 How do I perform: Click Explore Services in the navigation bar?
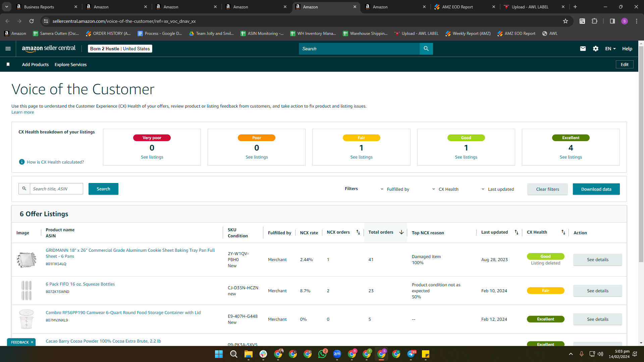70,64
